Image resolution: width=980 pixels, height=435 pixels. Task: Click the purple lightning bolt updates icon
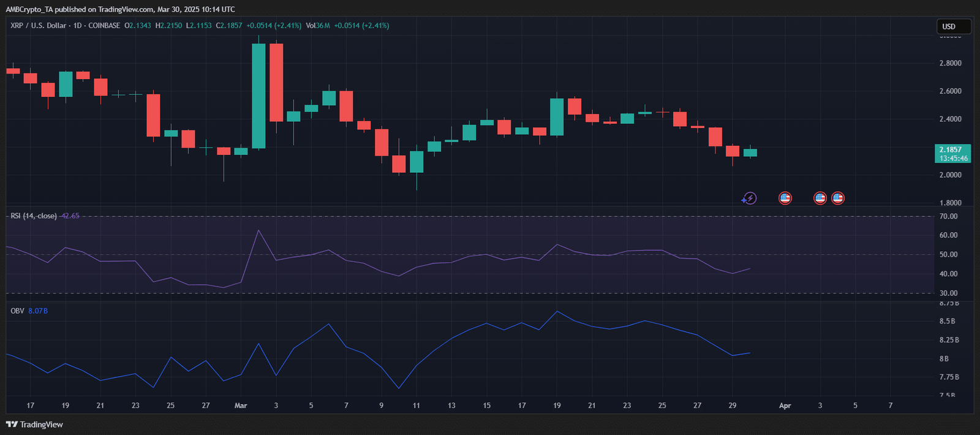coord(750,198)
